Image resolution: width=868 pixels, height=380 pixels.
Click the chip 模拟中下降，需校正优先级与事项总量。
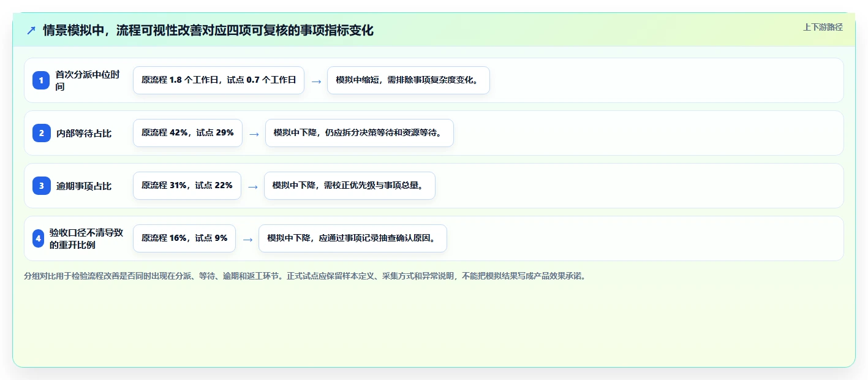pos(350,186)
